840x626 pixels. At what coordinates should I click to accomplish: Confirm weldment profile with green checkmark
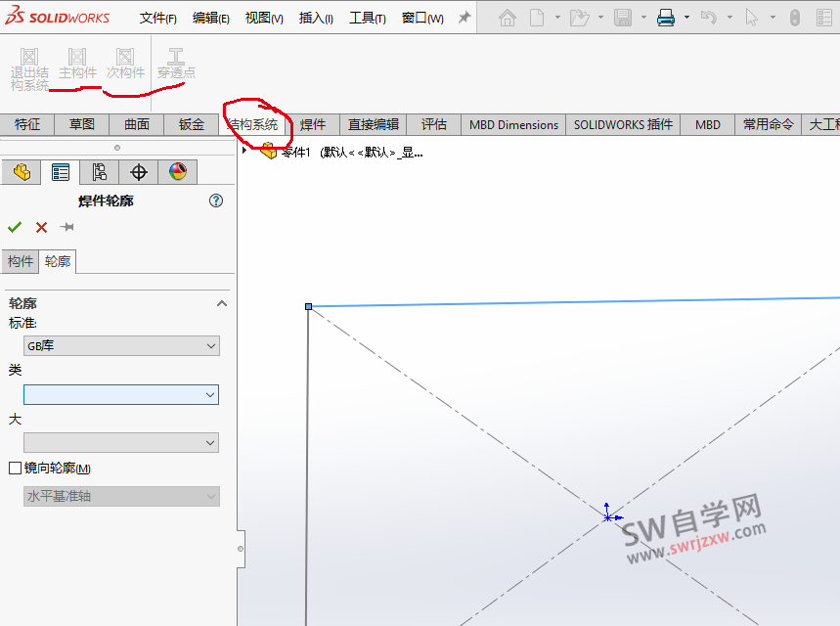click(x=14, y=227)
